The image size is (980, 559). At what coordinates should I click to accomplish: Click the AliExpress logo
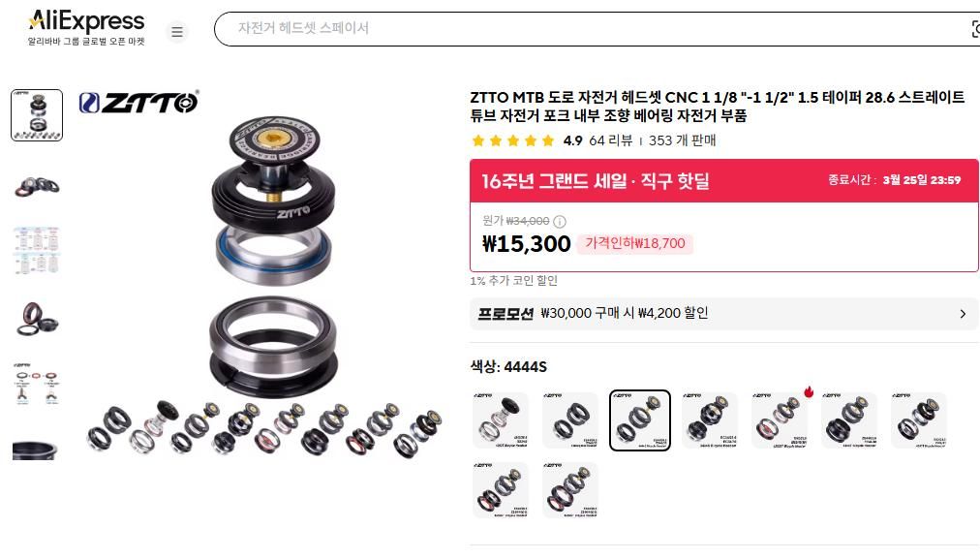86,28
